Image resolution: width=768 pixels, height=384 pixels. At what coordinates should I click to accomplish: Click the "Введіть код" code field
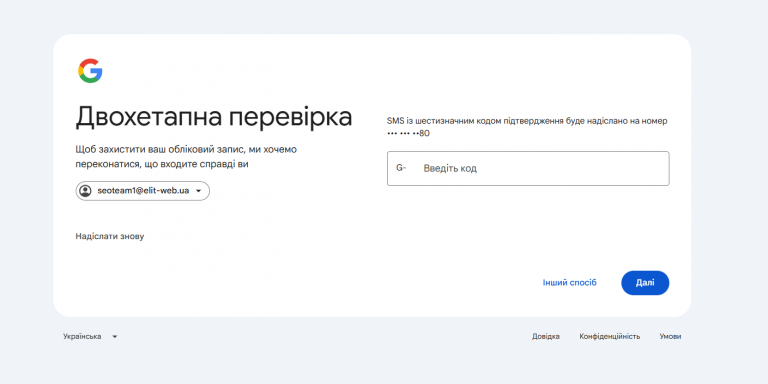(x=528, y=168)
